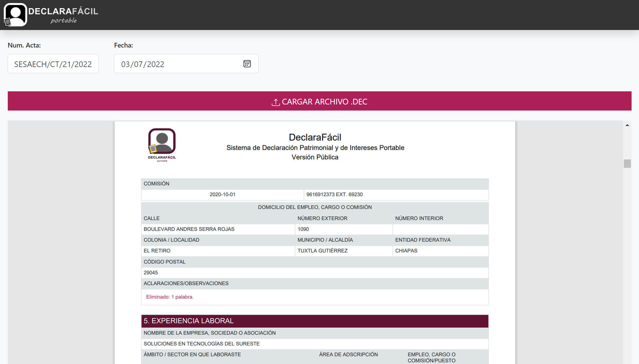The image size is (639, 364).
Task: Click the text 'Eliminado: 1 palabra.'
Action: pyautogui.click(x=170, y=297)
